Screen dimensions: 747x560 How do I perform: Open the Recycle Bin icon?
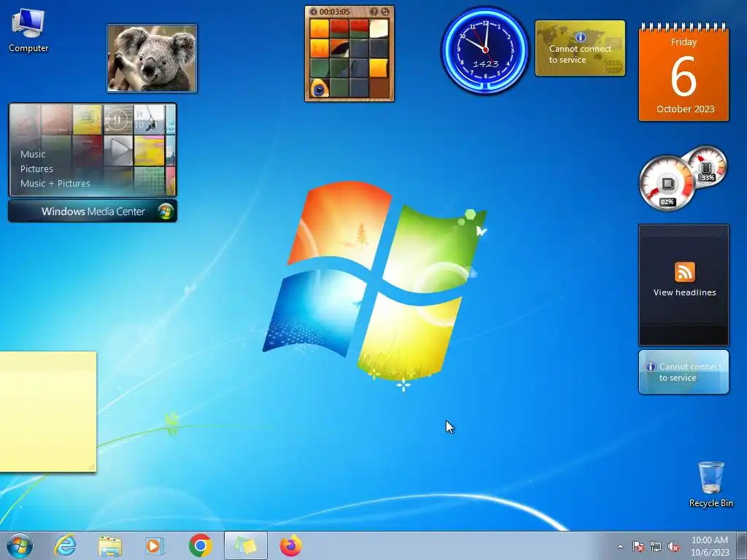click(x=711, y=484)
